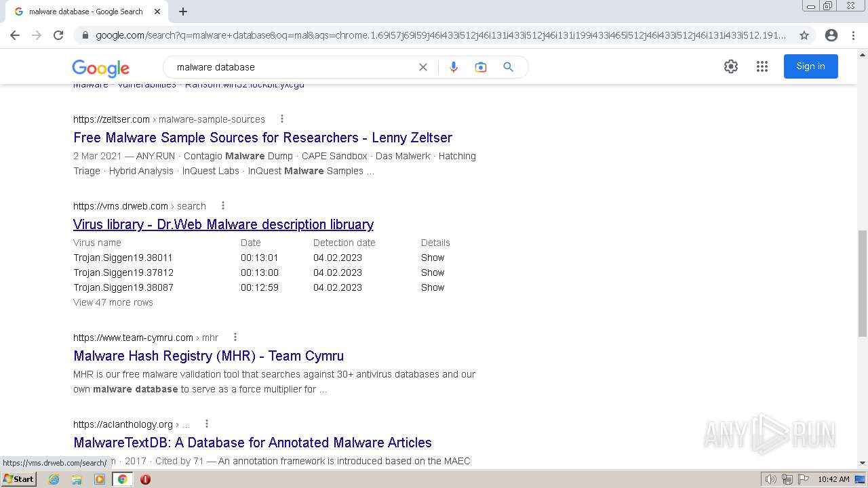Click the network tray icon
Viewport: 868px width, 488px height.
[x=787, y=479]
